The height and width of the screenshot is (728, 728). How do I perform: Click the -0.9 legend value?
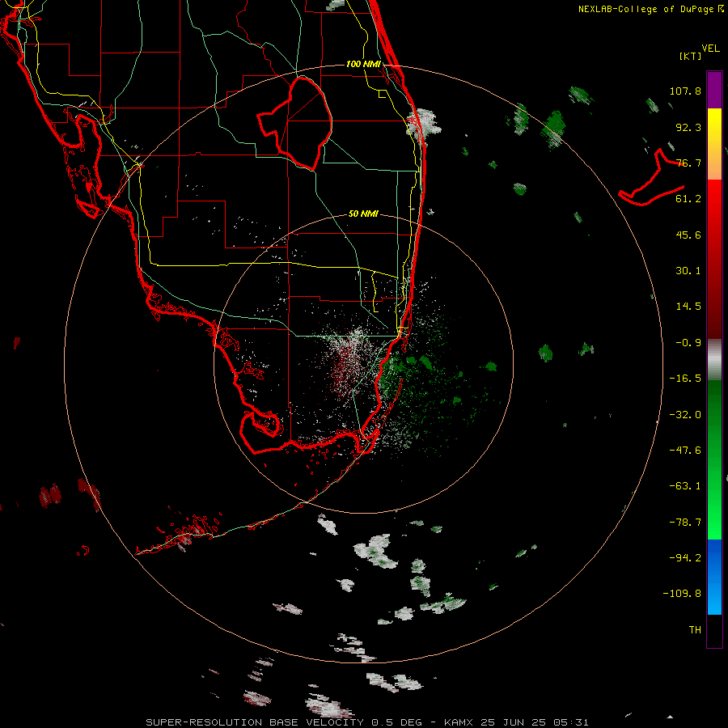tap(688, 343)
